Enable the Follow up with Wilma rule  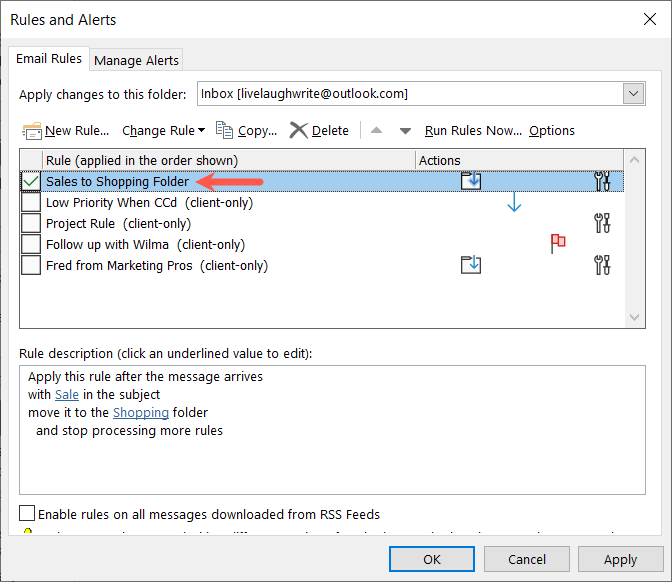(x=31, y=244)
